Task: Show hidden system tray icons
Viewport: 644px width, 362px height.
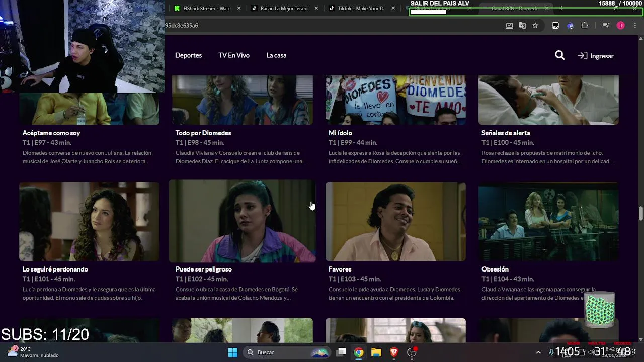Action: tap(538, 352)
